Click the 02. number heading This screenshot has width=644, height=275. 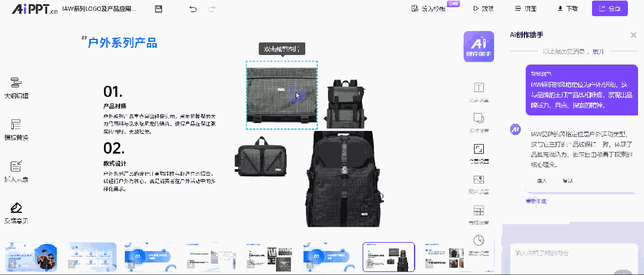114,148
